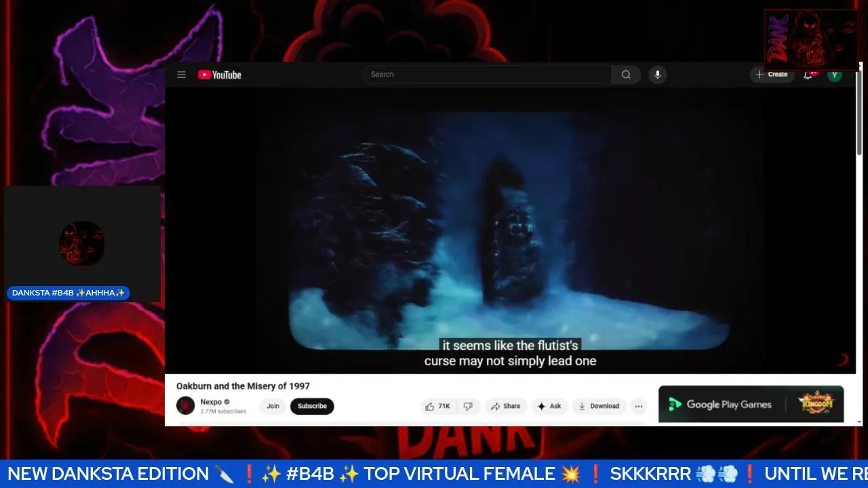This screenshot has width=868, height=488.
Task: Open the account avatar menu
Action: tap(835, 75)
